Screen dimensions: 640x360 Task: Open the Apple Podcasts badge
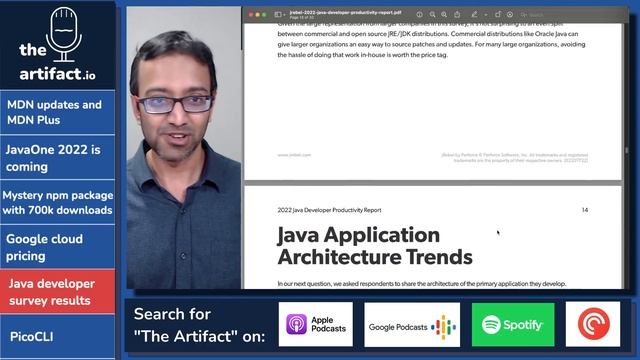316,324
